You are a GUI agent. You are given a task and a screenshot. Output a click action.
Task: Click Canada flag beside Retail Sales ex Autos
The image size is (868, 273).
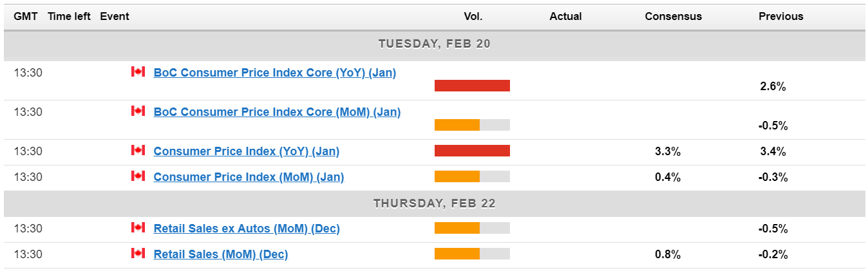coord(138,228)
